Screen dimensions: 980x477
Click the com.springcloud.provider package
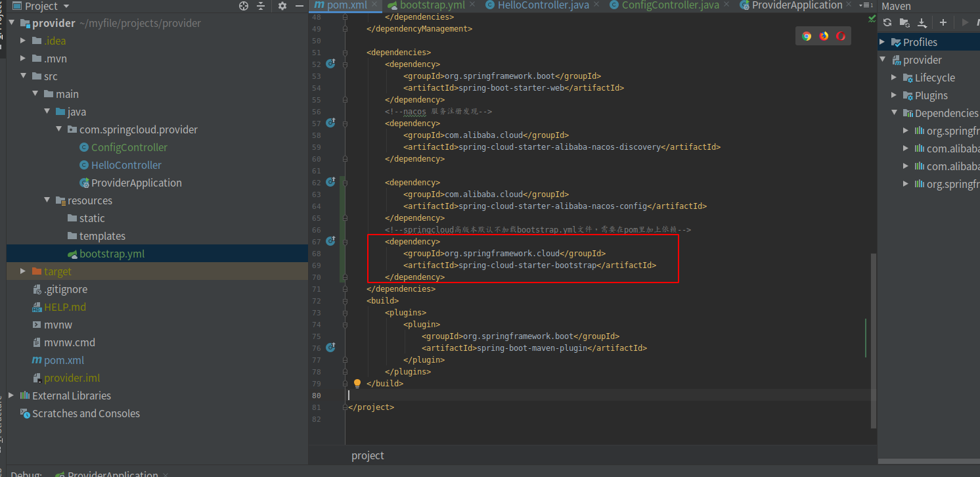point(138,129)
